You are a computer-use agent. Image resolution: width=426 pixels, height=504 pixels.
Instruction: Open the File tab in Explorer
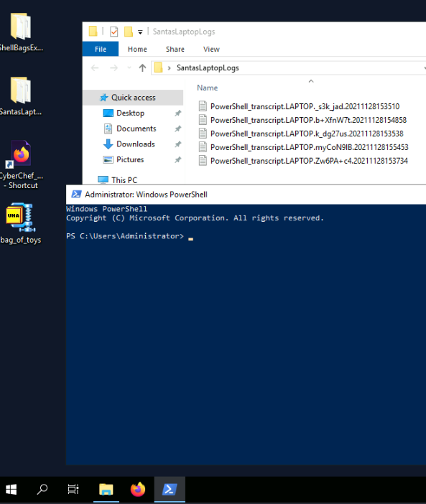101,49
